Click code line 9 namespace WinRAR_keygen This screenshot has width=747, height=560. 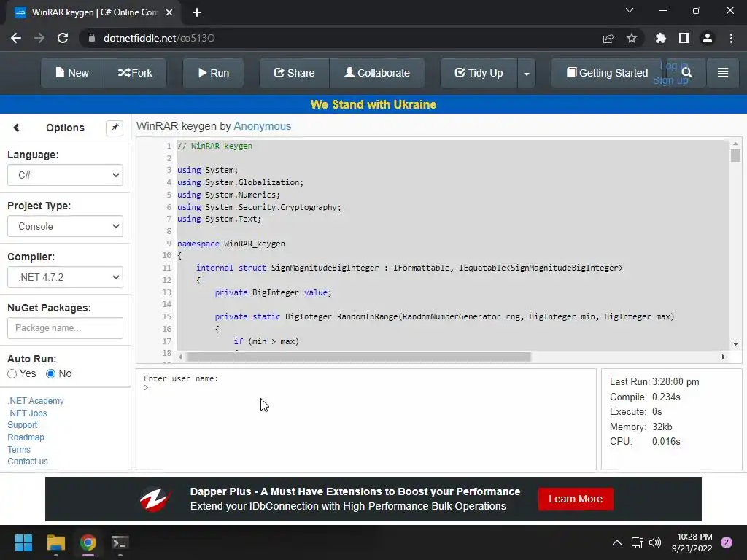tap(231, 244)
